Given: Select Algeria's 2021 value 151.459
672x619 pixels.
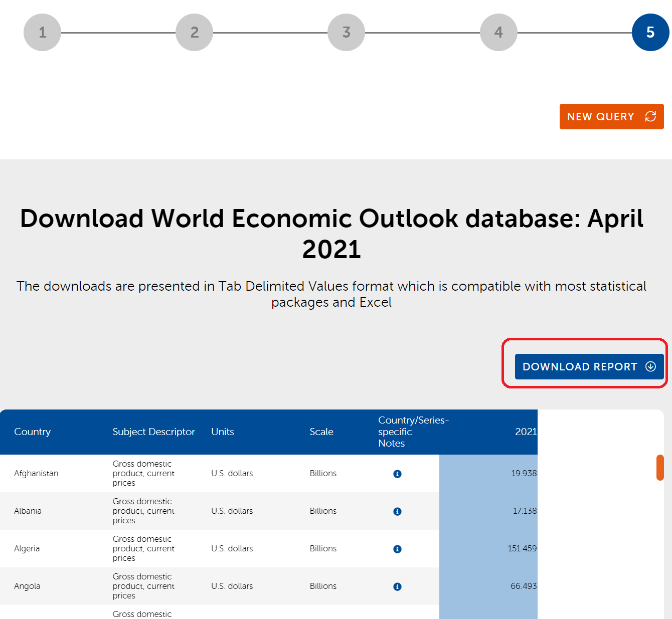Looking at the screenshot, I should pos(522,548).
